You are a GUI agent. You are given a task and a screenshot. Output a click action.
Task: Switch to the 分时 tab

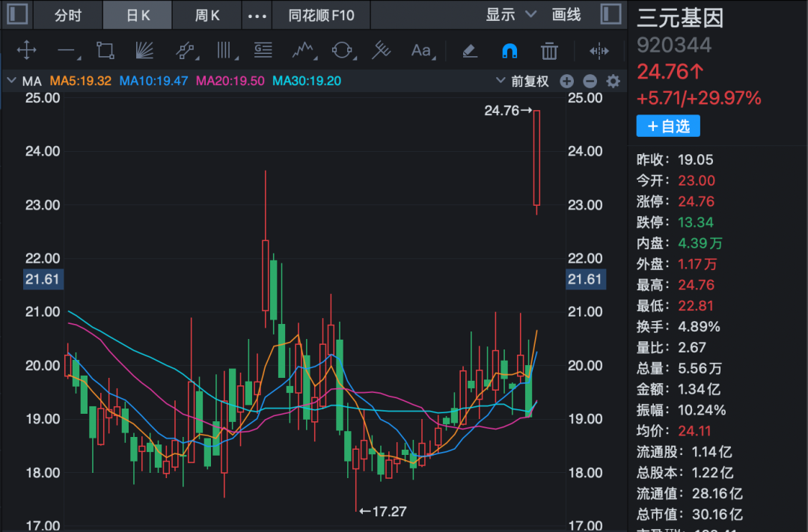coord(68,15)
